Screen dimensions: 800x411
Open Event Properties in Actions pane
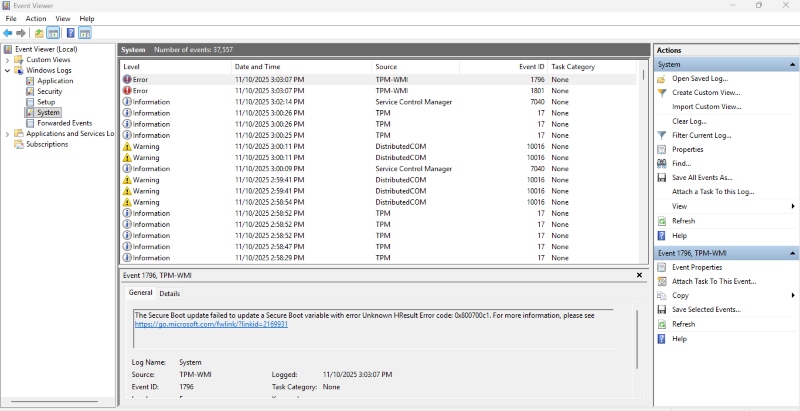697,267
